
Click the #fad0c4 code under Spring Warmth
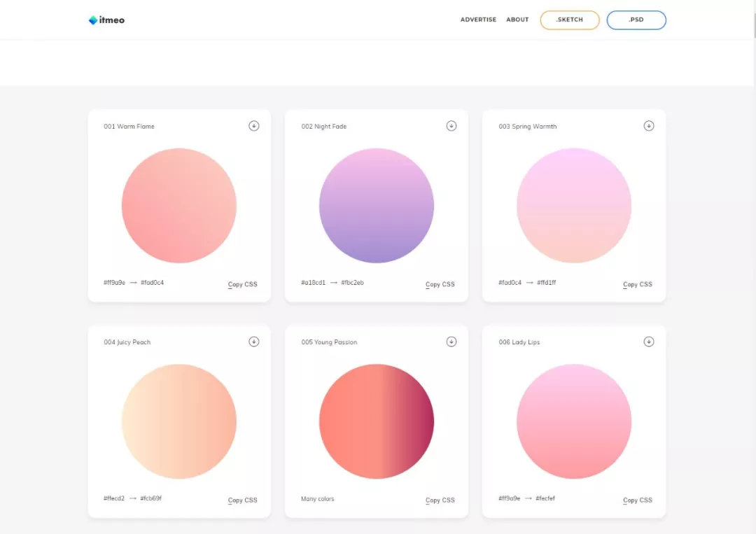[510, 283]
